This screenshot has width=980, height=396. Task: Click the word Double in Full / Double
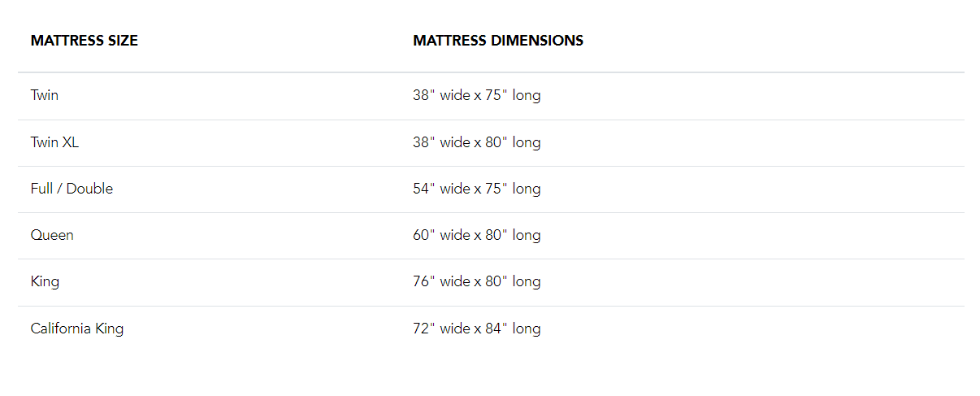click(90, 189)
